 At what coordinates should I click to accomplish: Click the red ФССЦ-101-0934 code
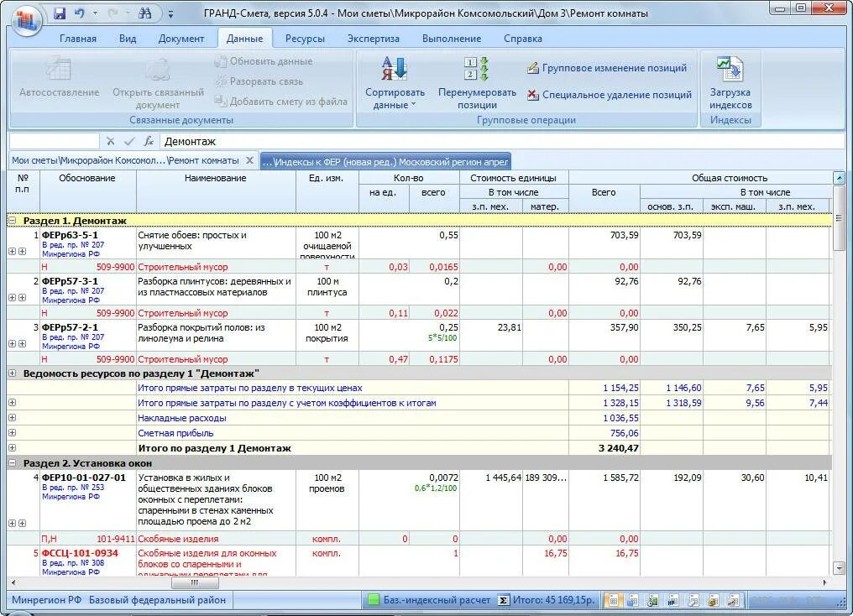[x=80, y=553]
